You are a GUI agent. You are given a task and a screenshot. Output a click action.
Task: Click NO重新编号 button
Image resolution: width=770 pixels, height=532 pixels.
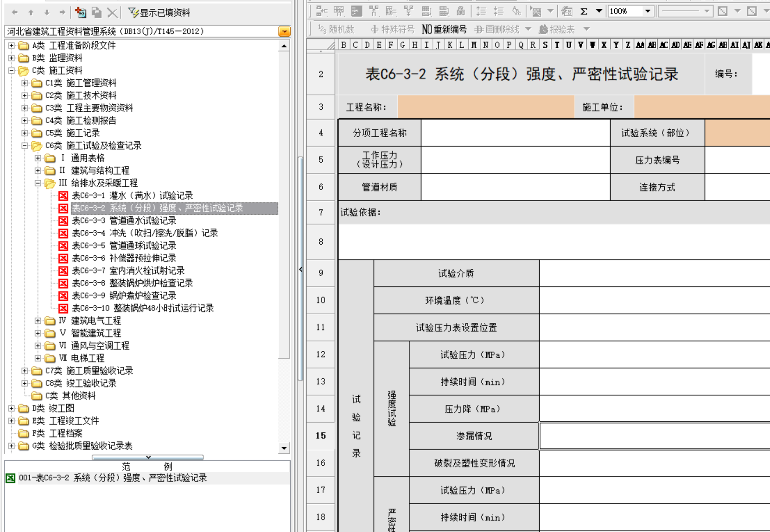pyautogui.click(x=444, y=29)
